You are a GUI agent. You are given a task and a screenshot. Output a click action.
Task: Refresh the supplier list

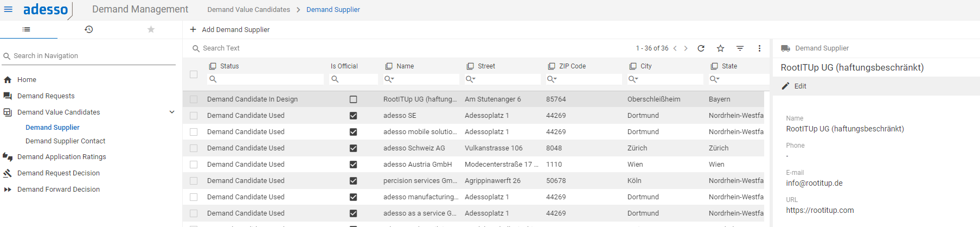(x=701, y=48)
